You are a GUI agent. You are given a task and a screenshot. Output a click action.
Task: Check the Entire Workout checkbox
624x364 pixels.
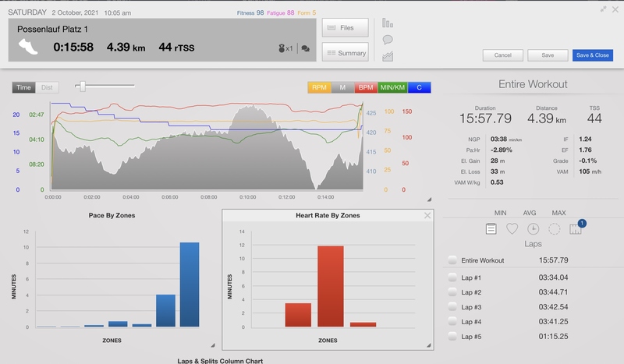coord(452,260)
